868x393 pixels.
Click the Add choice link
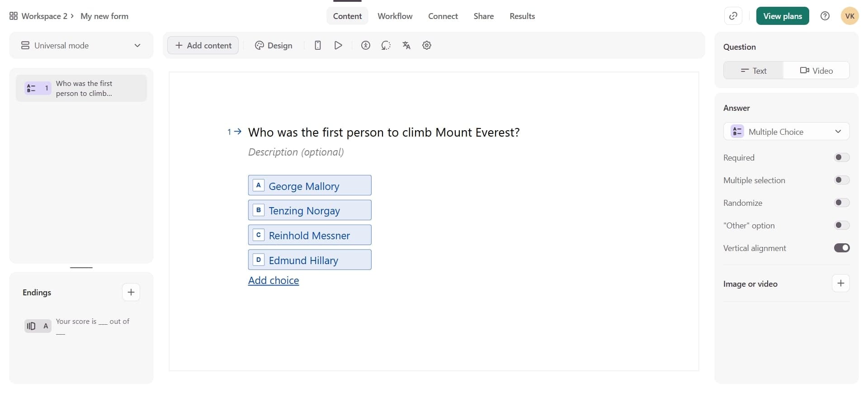click(x=274, y=280)
